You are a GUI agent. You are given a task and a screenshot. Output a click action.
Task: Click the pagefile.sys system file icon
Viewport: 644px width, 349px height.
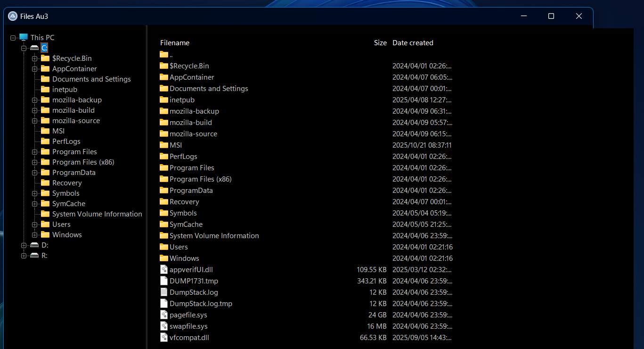164,315
